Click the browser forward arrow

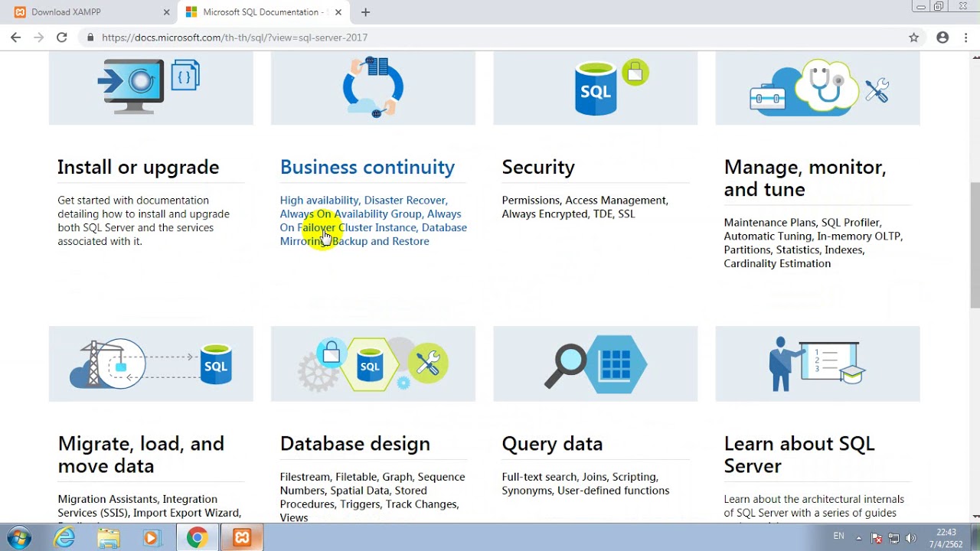click(38, 37)
